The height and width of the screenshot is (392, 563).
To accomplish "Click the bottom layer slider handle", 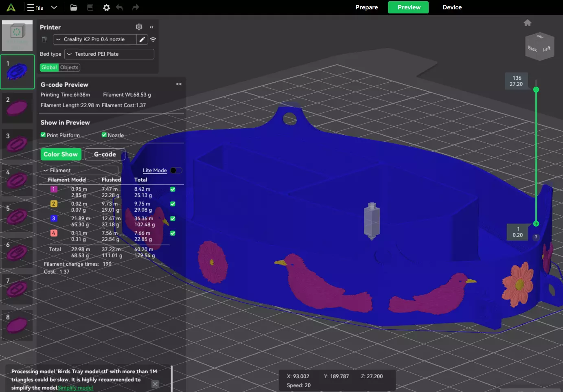I will [x=536, y=223].
